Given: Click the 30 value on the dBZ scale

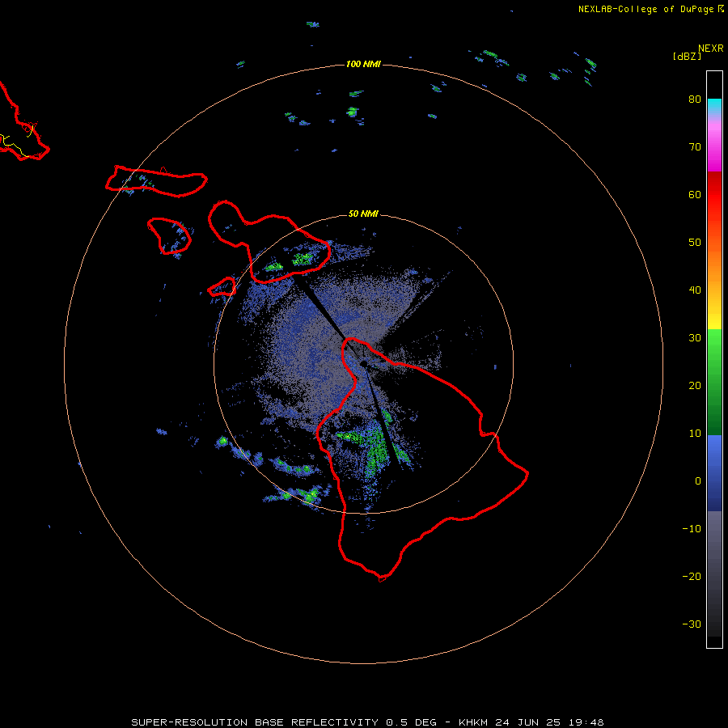Looking at the screenshot, I should pos(695,338).
